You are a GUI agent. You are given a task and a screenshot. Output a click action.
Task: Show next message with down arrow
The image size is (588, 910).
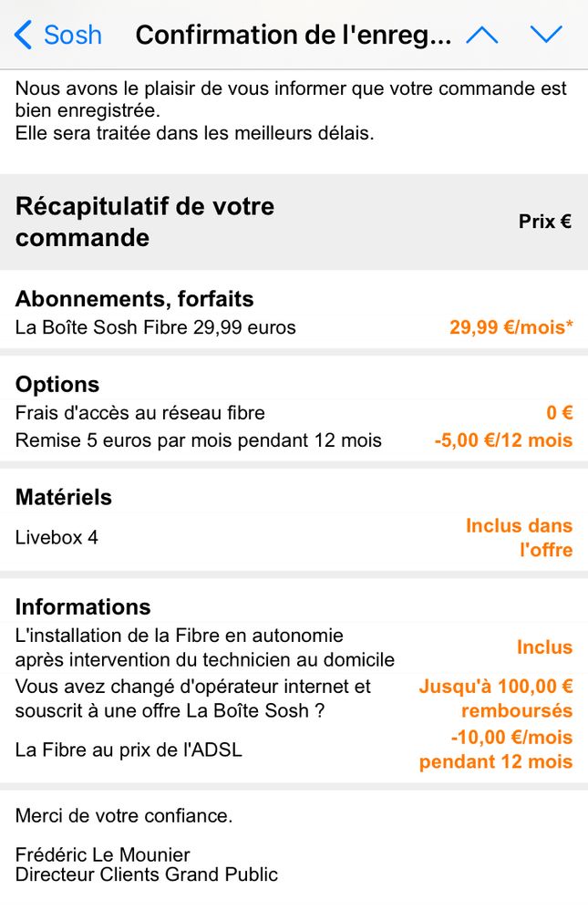pos(546,36)
